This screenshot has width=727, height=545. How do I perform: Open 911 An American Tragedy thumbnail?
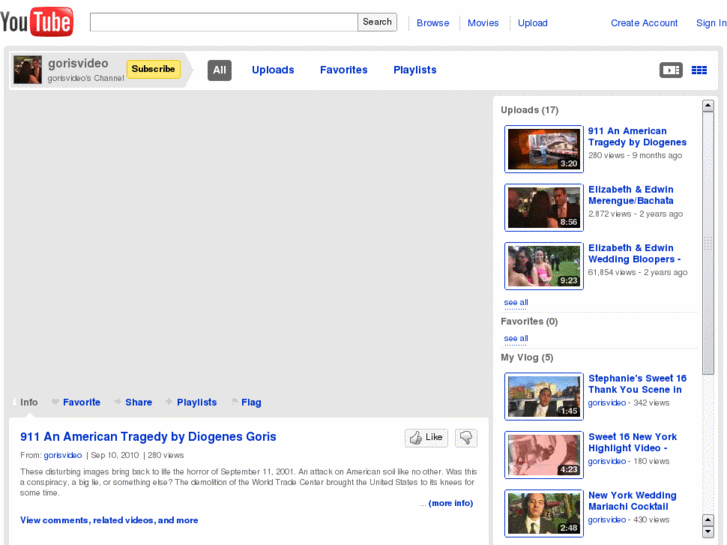543,149
